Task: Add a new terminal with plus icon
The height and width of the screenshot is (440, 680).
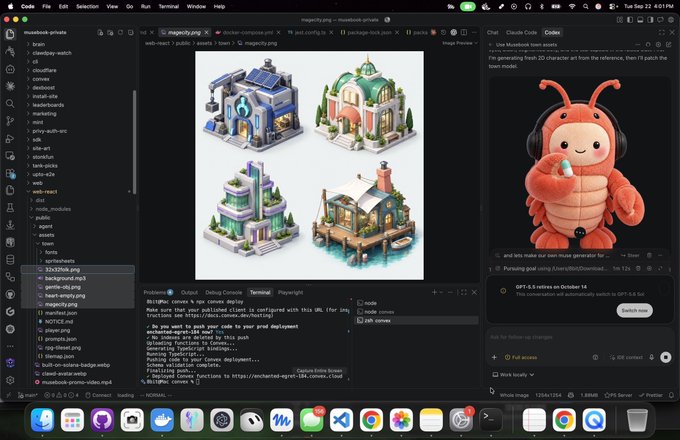Action: click(x=434, y=292)
